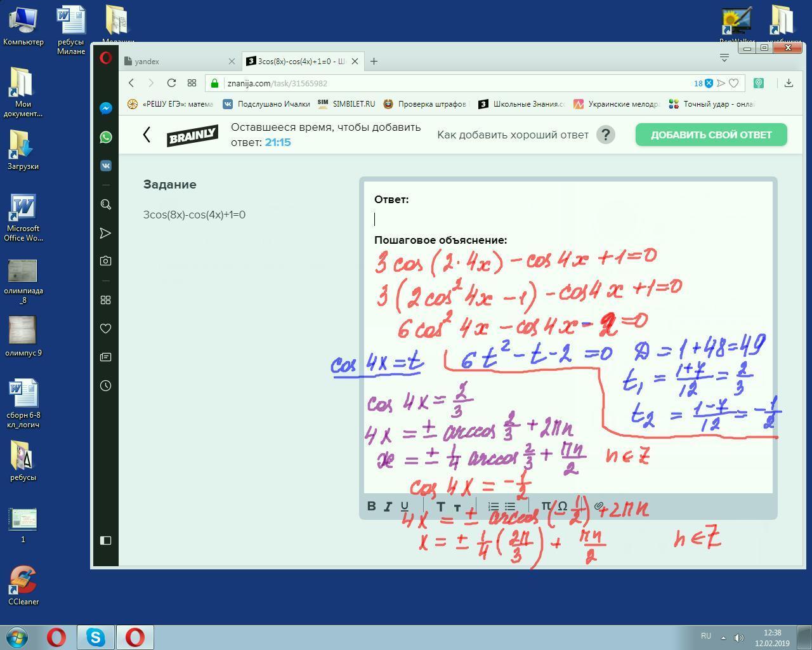Open Opera sidebar search
Screen dimensions: 812x650
click(106, 204)
